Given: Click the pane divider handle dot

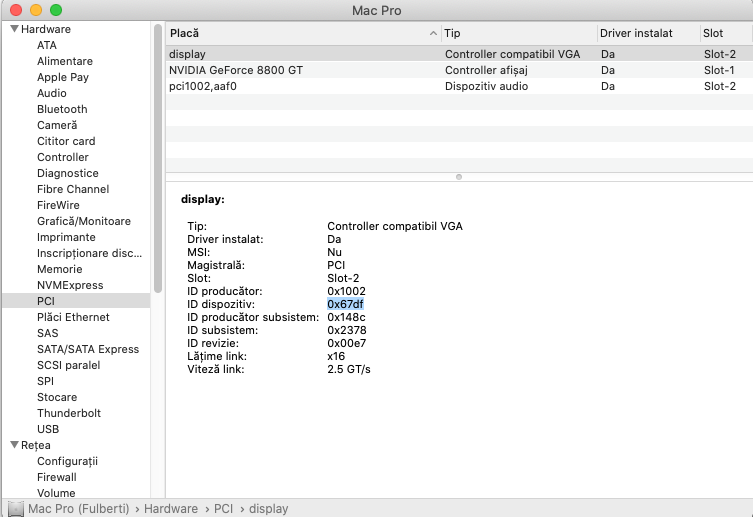Looking at the screenshot, I should click(x=459, y=177).
